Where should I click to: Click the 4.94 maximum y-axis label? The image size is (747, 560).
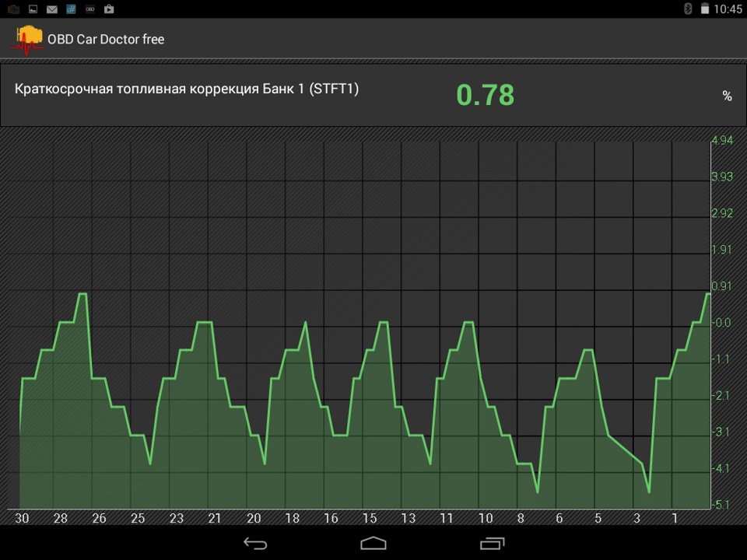tap(722, 141)
